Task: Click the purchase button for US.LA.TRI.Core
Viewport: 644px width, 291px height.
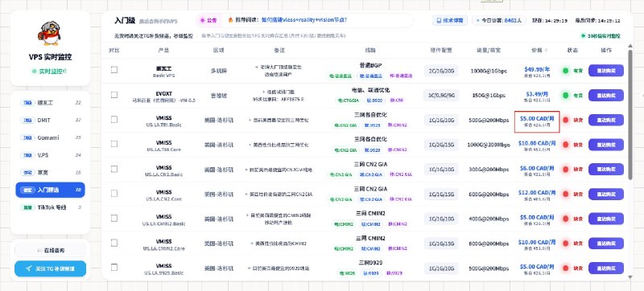Action: [606, 145]
